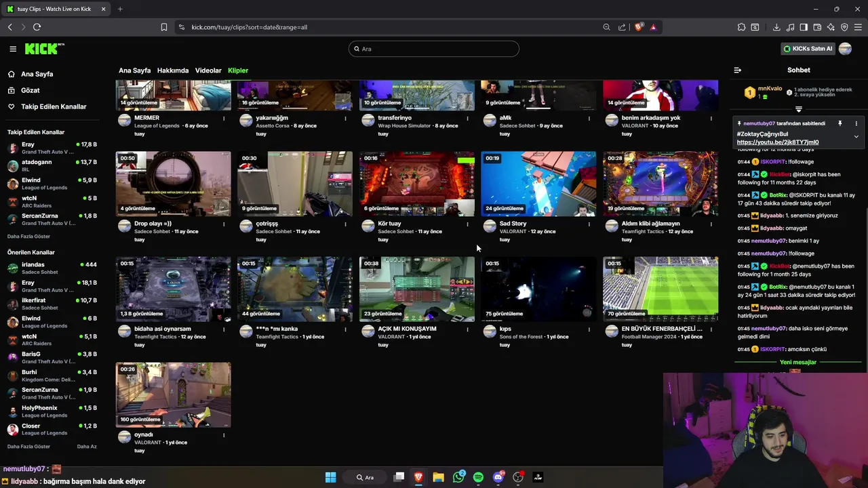Open options menu for the Kör tuay clip
The width and height of the screenshot is (868, 488).
(467, 224)
